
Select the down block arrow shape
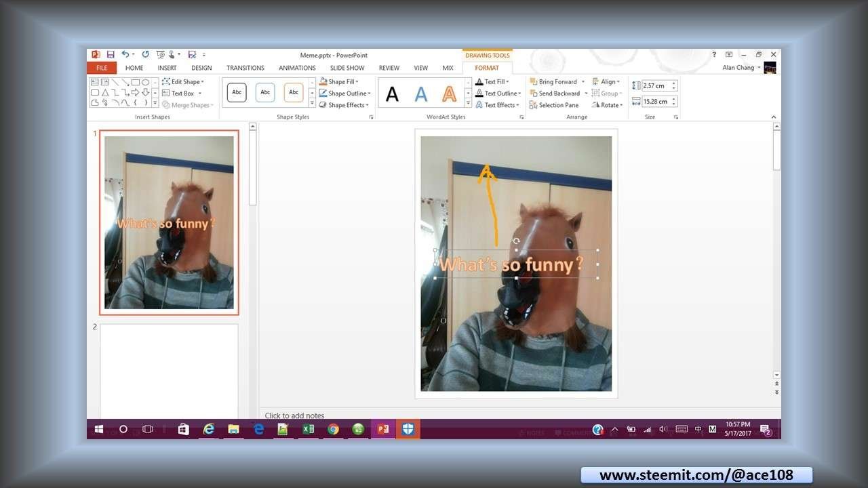tap(145, 92)
